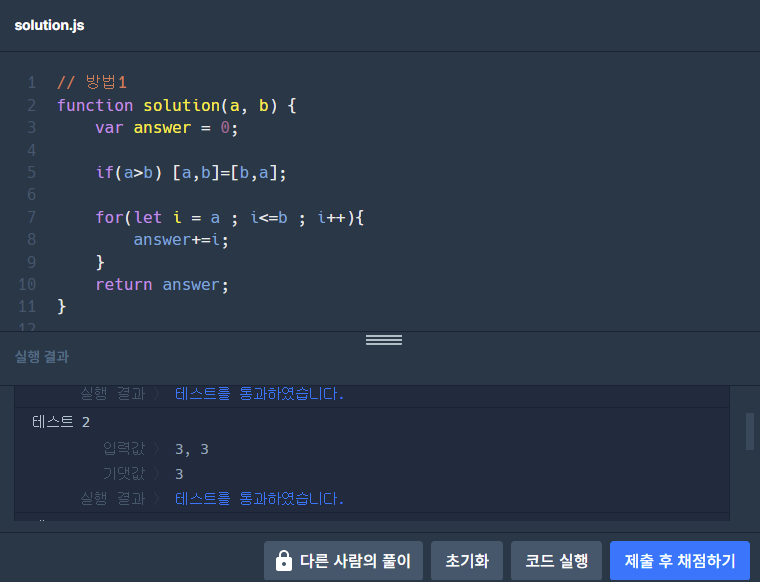The image size is (760, 582).
Task: Click the closing brace on line 9
Action: 100,262
